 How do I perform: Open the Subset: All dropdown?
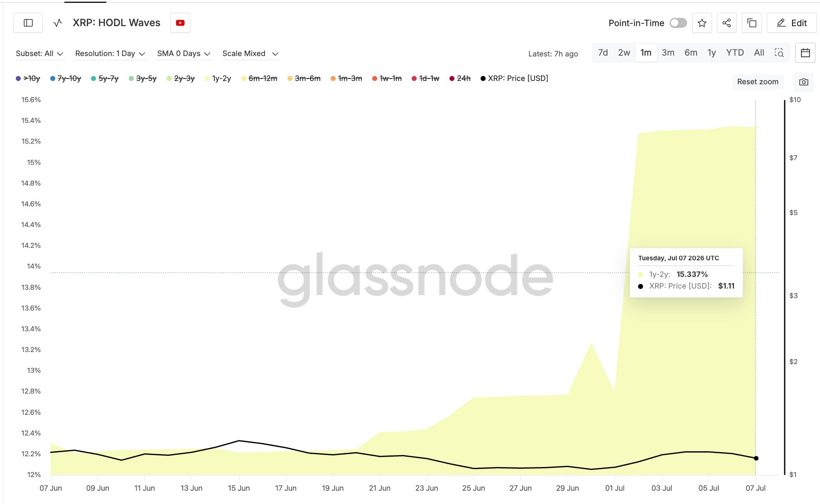39,54
